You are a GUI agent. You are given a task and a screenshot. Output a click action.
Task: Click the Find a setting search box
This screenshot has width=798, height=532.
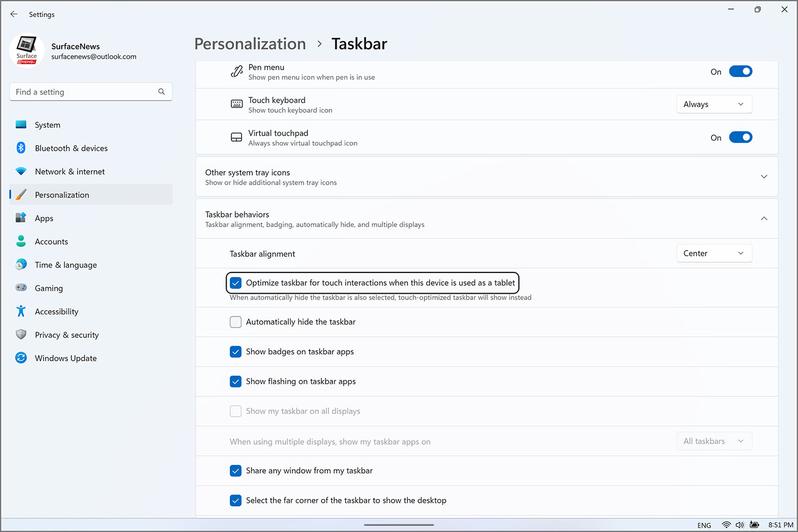[x=85, y=92]
